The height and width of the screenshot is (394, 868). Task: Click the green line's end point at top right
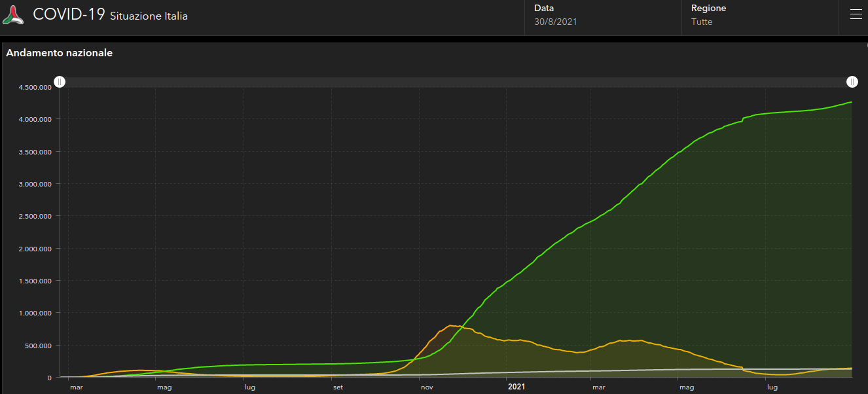[x=851, y=102]
